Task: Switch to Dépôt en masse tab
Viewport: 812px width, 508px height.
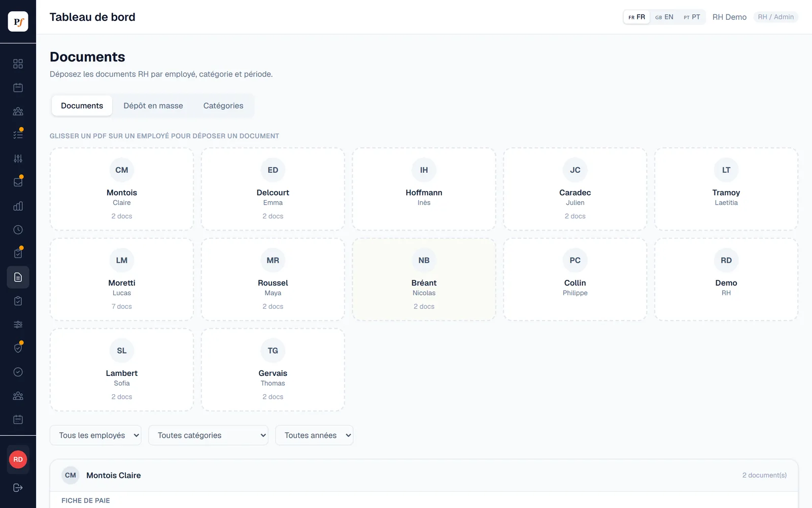Action: point(153,106)
